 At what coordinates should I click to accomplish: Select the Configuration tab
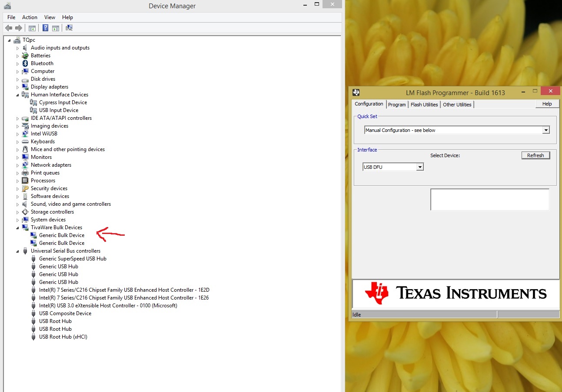tap(369, 104)
